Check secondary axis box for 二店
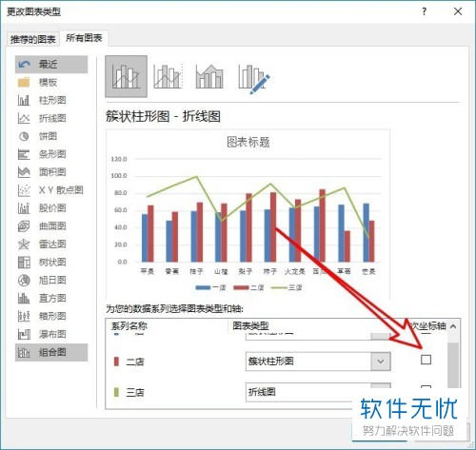The width and height of the screenshot is (476, 450). (x=426, y=360)
